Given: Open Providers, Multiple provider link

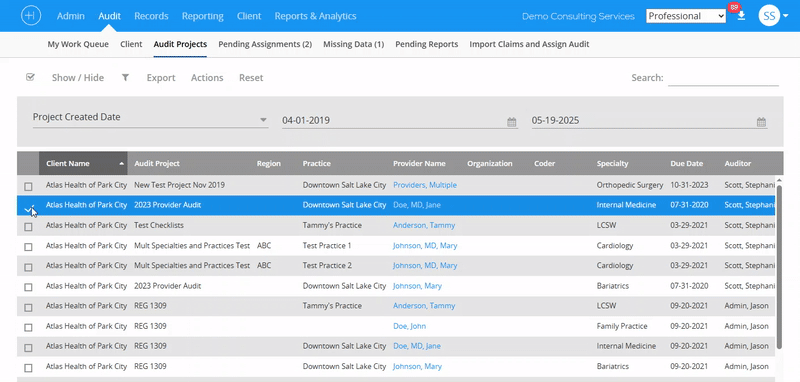Looking at the screenshot, I should [424, 185].
